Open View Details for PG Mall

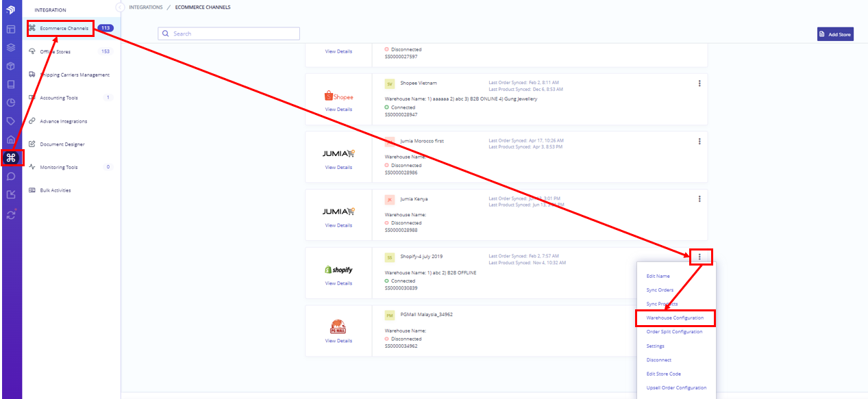click(338, 341)
